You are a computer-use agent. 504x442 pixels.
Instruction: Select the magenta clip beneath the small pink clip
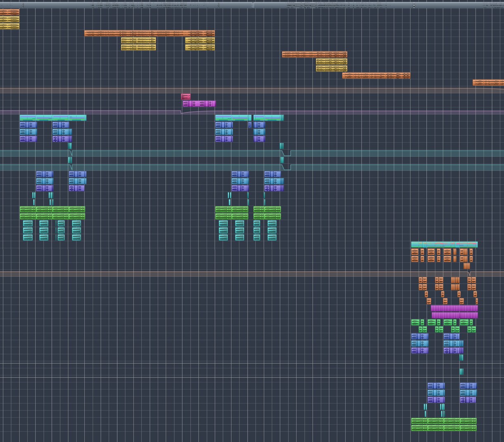tap(199, 104)
